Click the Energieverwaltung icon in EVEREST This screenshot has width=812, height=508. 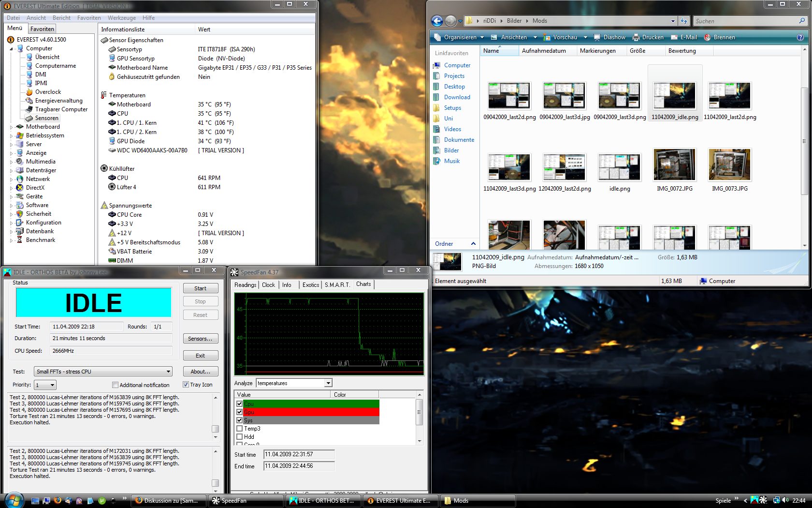pos(29,101)
